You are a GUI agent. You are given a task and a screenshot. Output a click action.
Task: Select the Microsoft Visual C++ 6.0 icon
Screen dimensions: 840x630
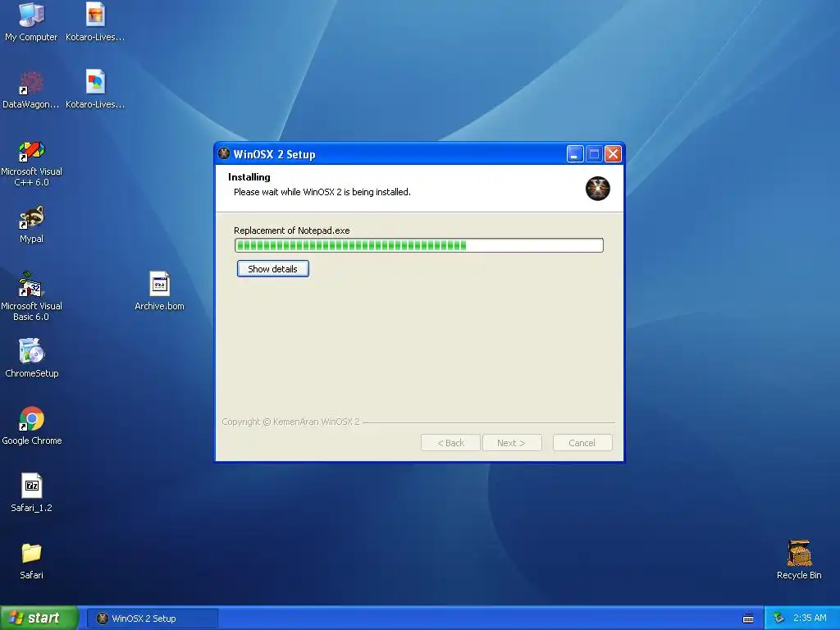pos(31,151)
